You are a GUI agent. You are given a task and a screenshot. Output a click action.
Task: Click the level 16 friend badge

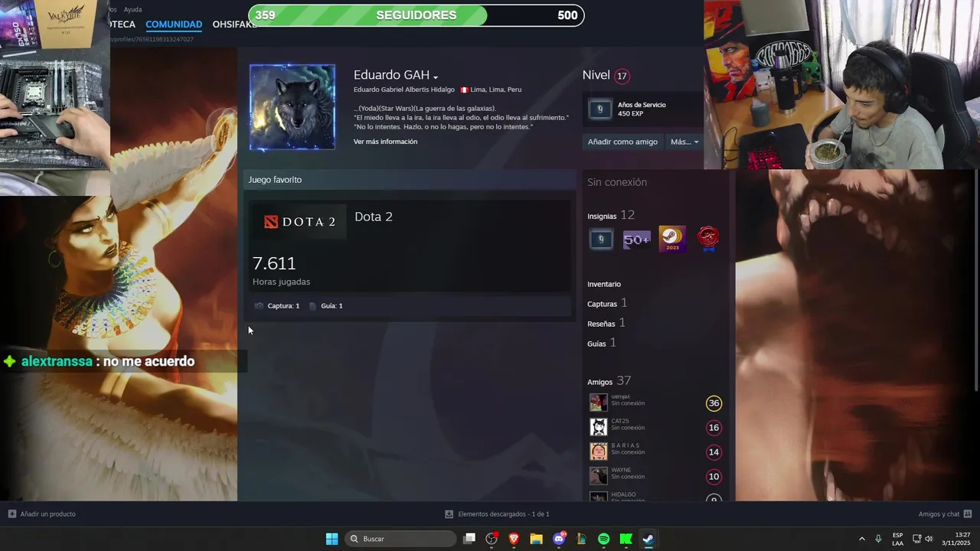point(714,428)
